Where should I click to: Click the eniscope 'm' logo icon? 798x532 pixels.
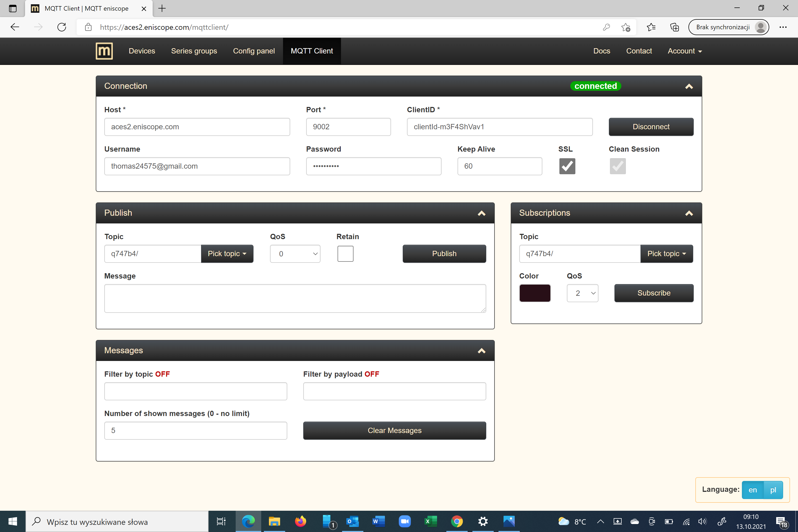pos(104,51)
